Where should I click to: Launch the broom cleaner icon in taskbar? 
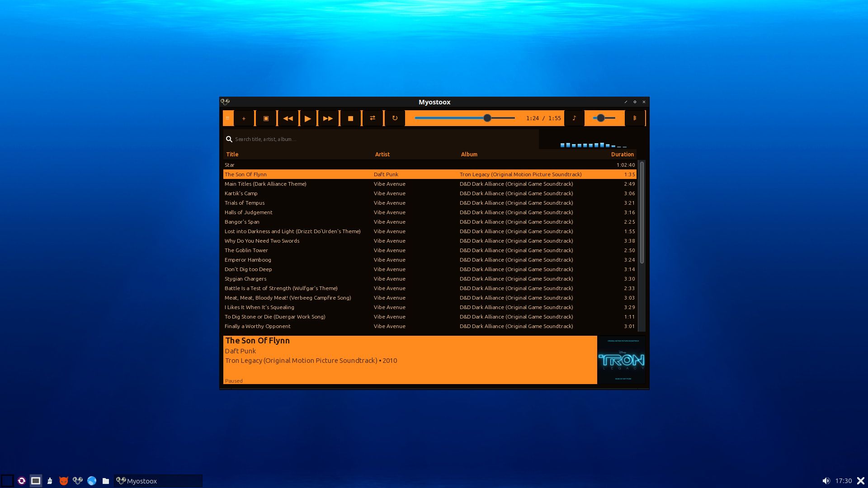50,481
